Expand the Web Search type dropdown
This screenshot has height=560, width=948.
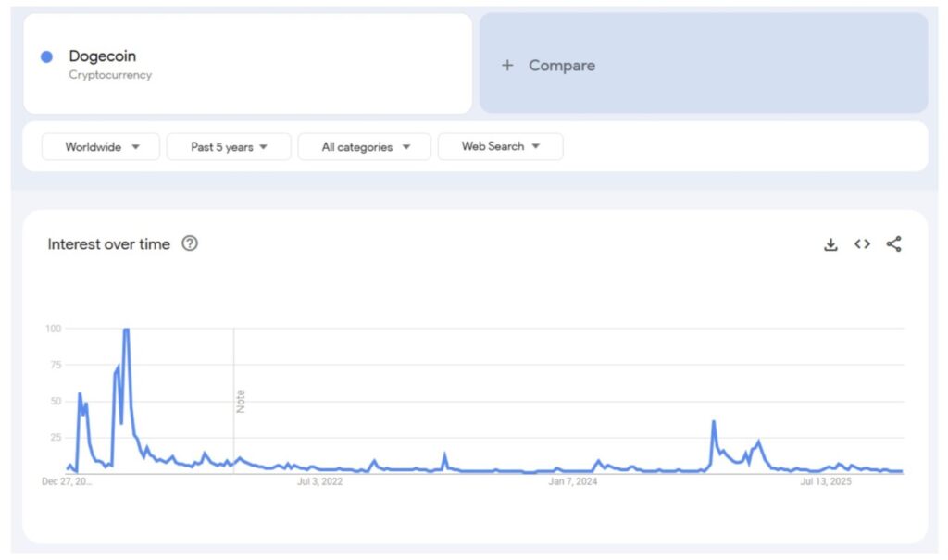coord(500,146)
